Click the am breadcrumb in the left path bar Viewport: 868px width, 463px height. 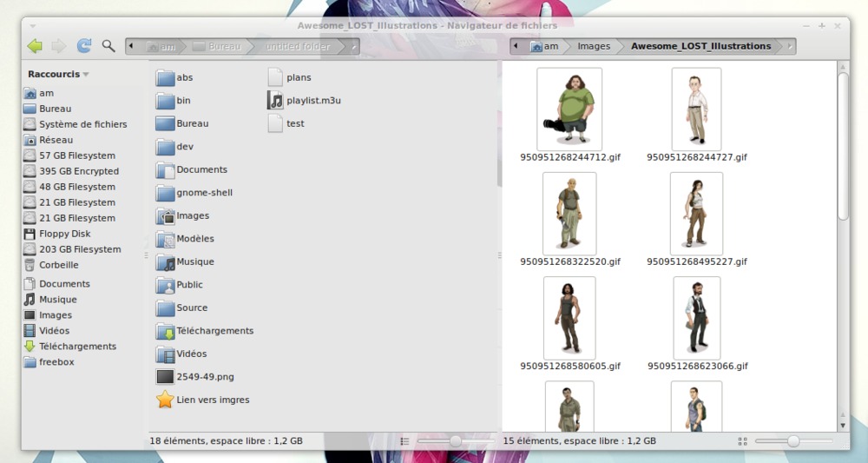click(161, 47)
